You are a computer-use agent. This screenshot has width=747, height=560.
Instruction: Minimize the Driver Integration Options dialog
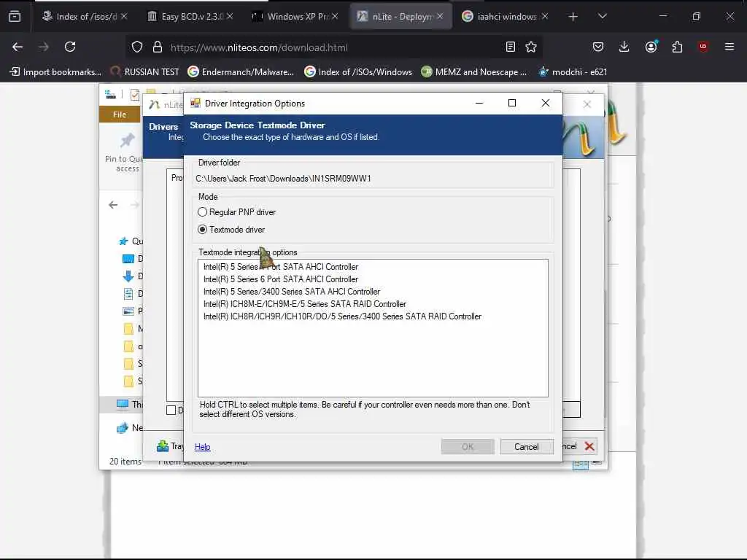479,103
